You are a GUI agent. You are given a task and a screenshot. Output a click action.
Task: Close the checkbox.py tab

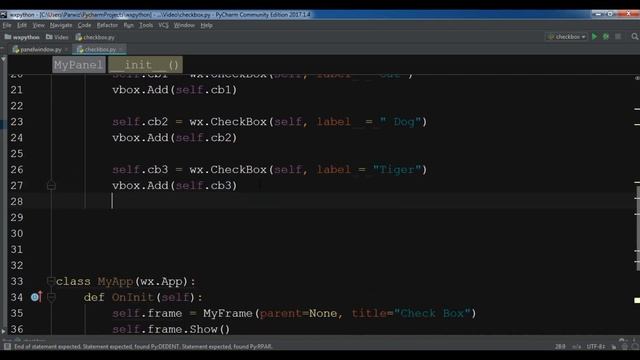click(x=121, y=49)
